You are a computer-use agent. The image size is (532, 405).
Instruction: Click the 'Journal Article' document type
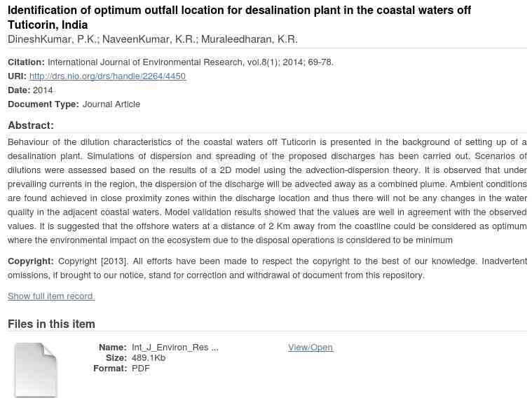click(111, 104)
